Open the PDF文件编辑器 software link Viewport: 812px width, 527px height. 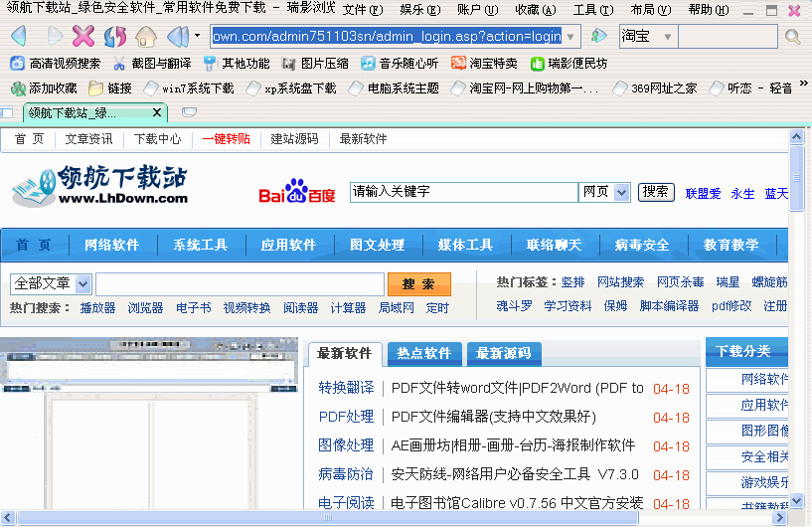pos(494,417)
